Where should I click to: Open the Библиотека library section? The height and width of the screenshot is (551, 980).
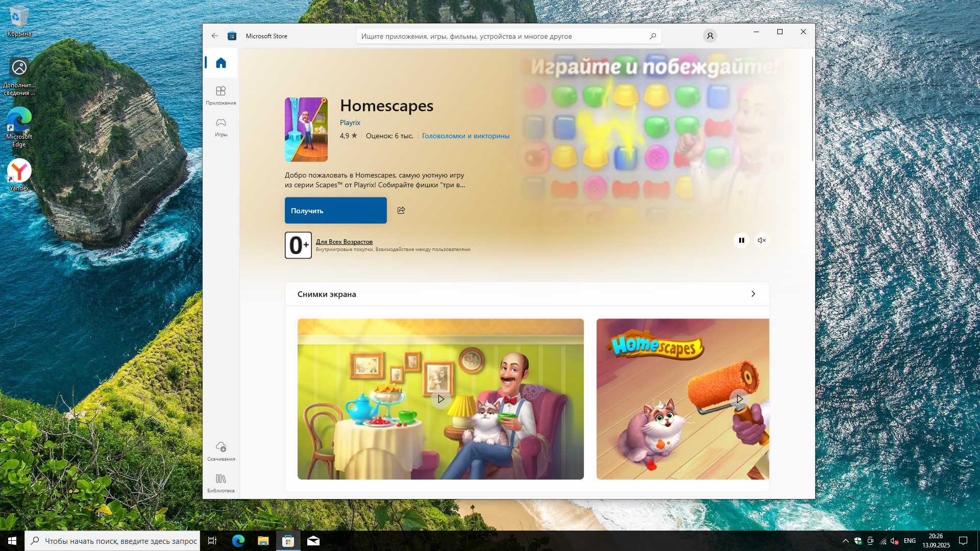click(x=220, y=483)
